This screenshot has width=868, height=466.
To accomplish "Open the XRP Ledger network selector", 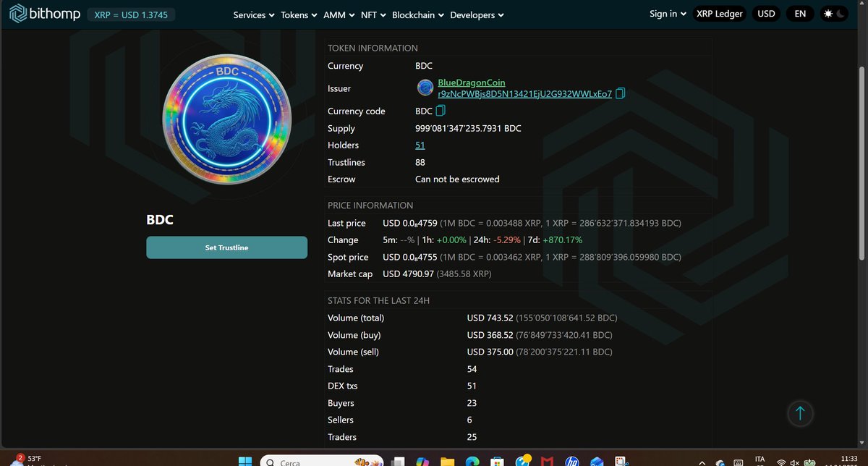I will click(x=720, y=14).
